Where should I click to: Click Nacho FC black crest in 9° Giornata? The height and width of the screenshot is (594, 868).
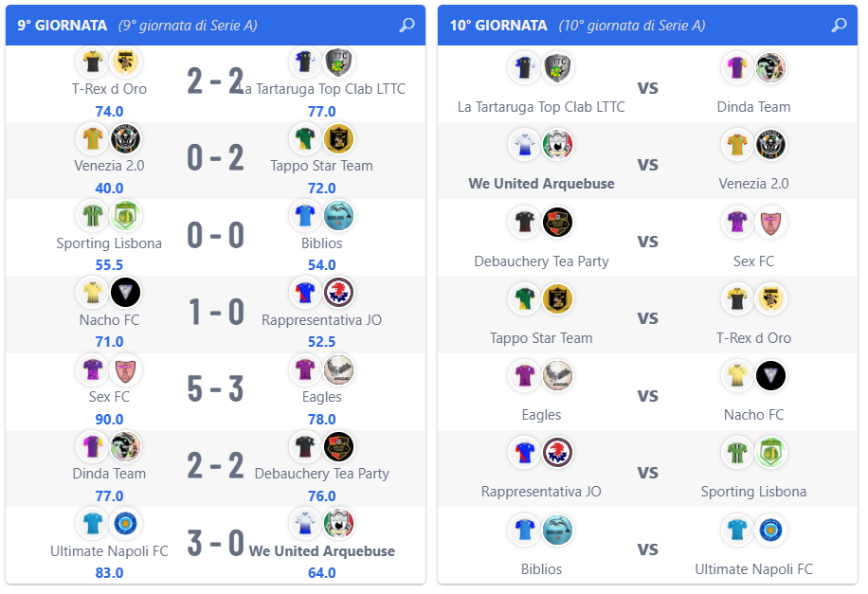click(125, 293)
